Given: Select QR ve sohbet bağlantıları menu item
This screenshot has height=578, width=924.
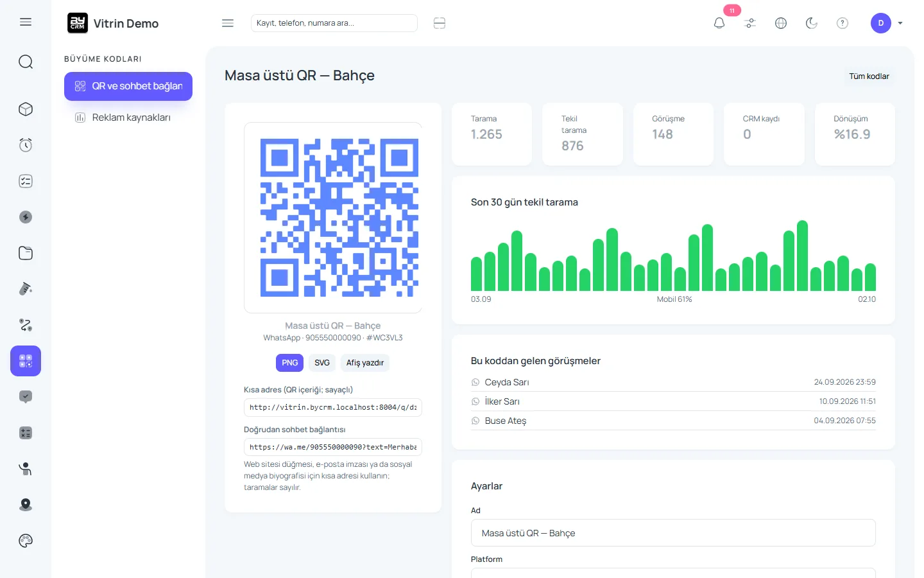Looking at the screenshot, I should tap(128, 86).
